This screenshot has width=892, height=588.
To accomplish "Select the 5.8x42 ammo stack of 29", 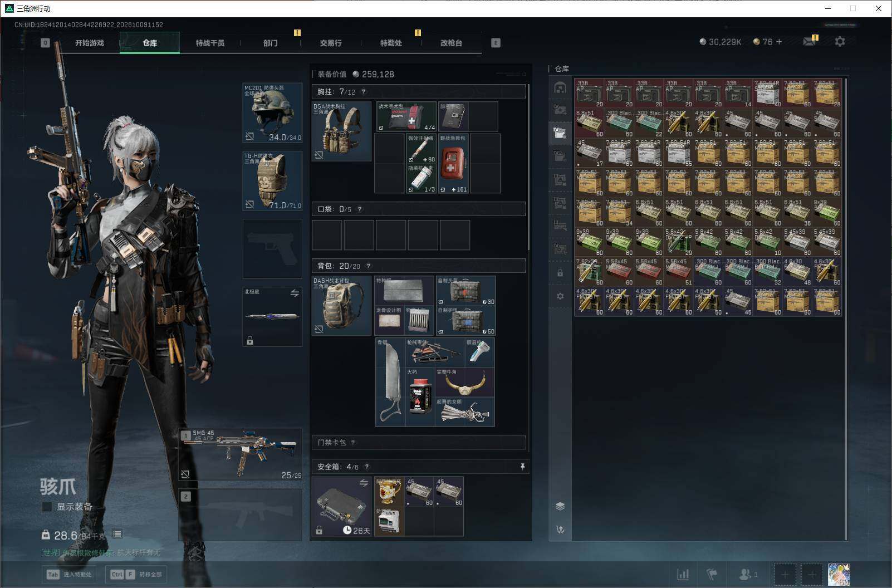I will [679, 242].
